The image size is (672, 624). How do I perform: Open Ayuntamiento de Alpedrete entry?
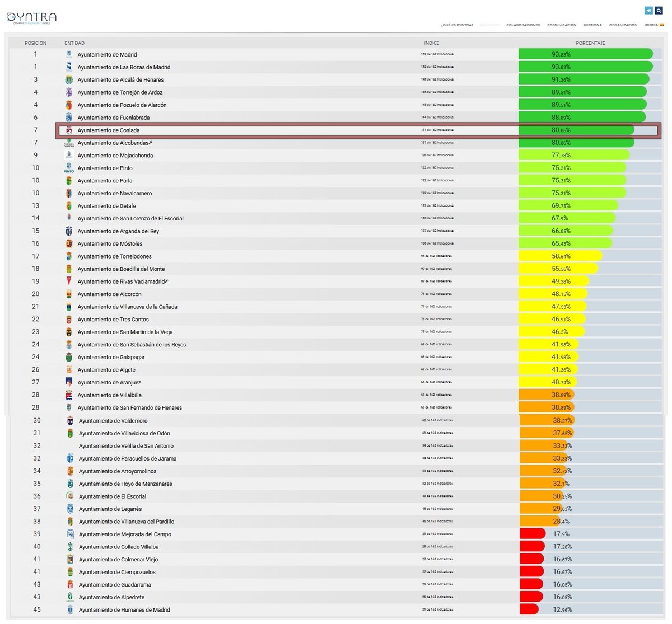[x=111, y=597]
